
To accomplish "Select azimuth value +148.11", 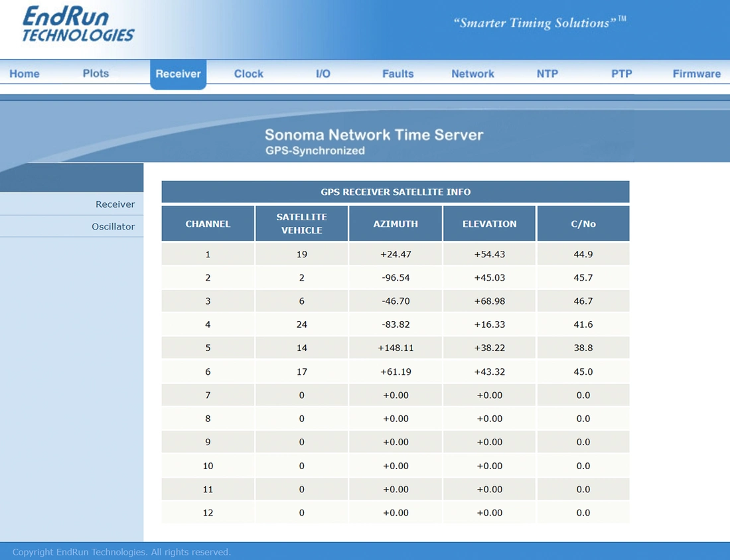I will [396, 348].
